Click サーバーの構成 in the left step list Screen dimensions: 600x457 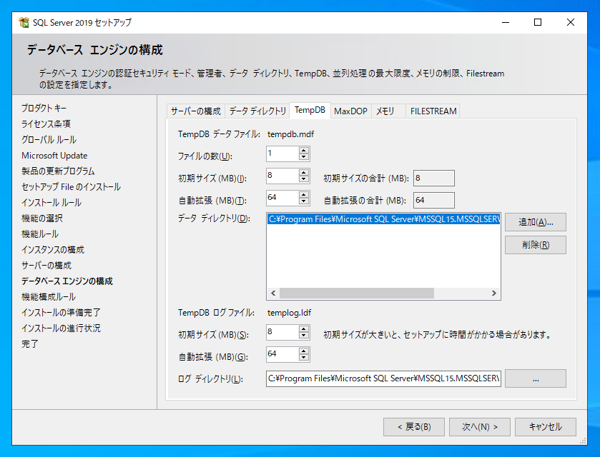point(46,265)
